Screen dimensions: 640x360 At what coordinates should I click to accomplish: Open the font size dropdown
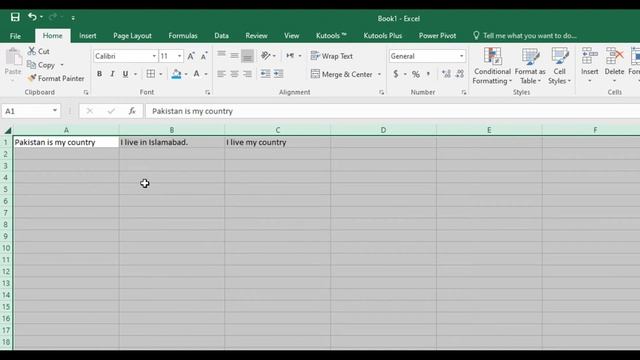[180, 56]
